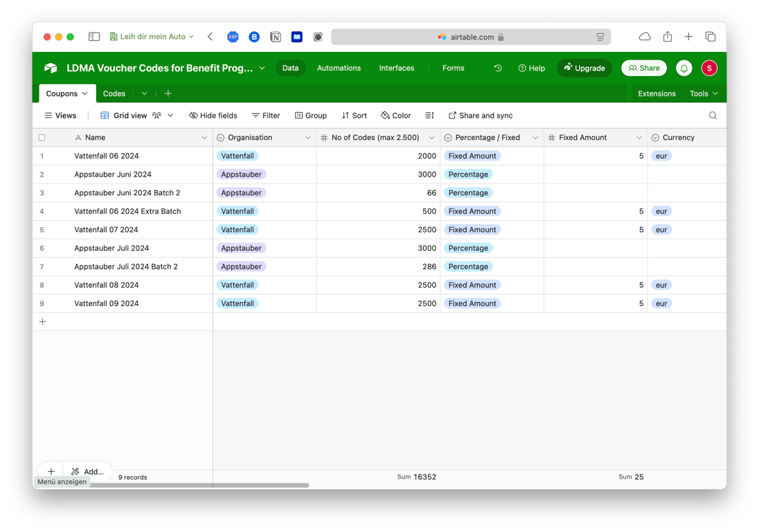The height and width of the screenshot is (532, 759).
Task: Click the Sum 16352 summary cell
Action: [x=416, y=477]
